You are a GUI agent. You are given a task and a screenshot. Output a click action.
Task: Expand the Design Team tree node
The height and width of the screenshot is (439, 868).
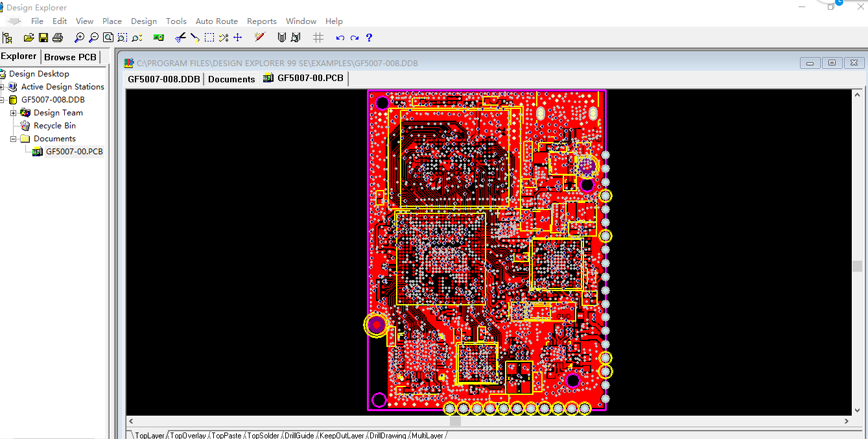coord(14,113)
